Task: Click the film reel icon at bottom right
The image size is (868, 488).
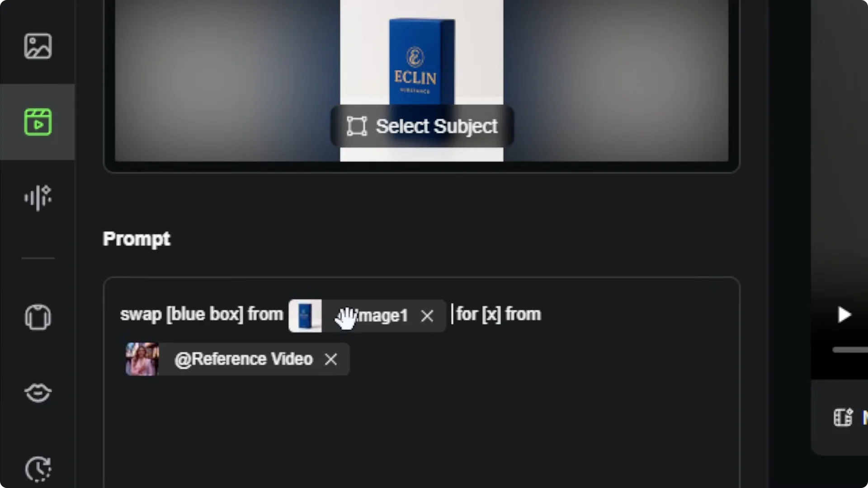Action: [x=842, y=417]
